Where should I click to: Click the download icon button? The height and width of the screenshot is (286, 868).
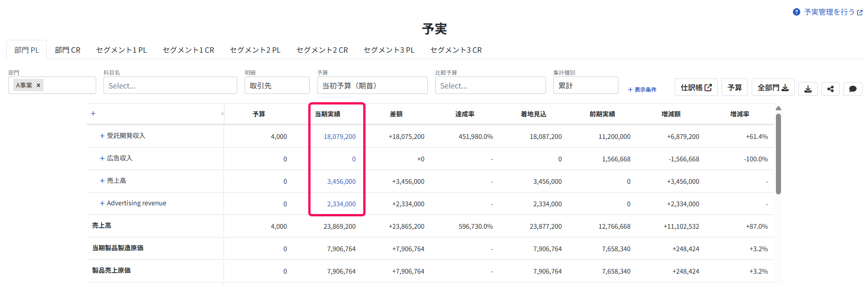tap(808, 89)
